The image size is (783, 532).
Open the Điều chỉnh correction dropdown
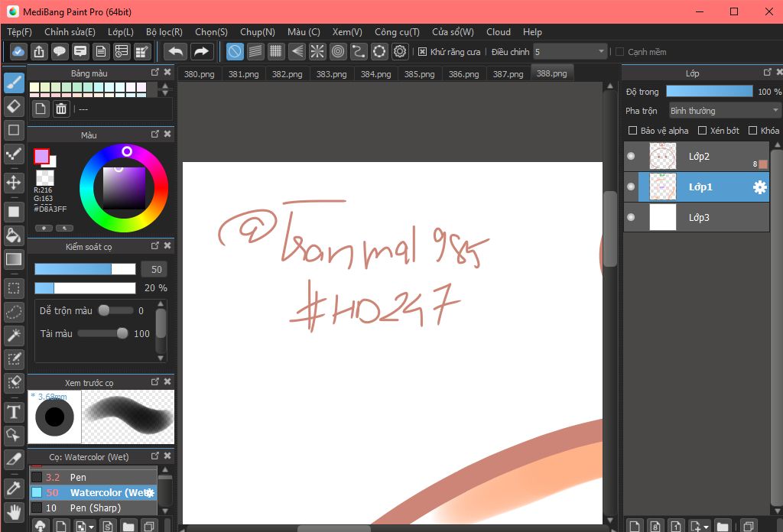click(x=570, y=52)
